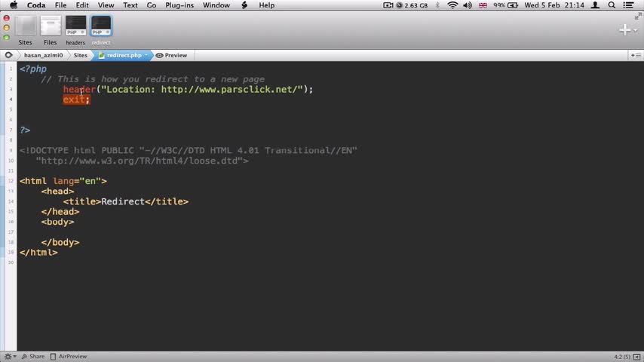This screenshot has width=644, height=362.
Task: Click line number 12 in gutter
Action: click(11, 181)
